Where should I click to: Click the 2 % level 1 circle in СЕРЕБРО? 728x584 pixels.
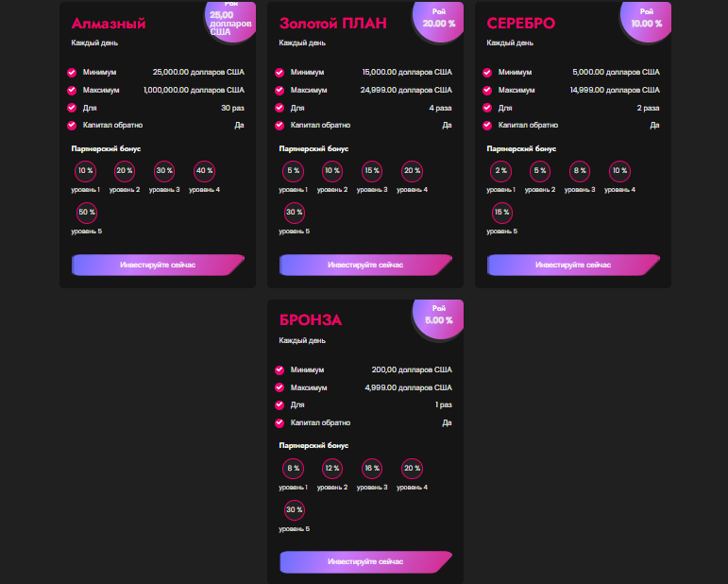(501, 171)
